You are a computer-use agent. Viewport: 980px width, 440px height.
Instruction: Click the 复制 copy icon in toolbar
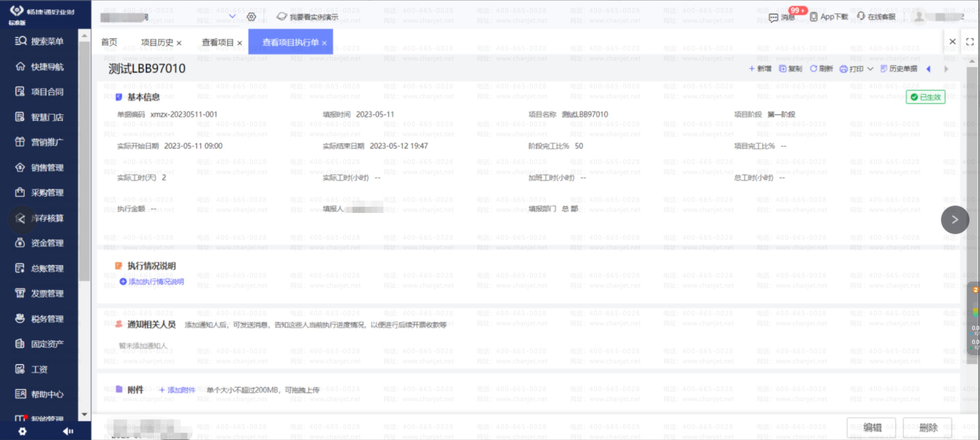click(782, 69)
